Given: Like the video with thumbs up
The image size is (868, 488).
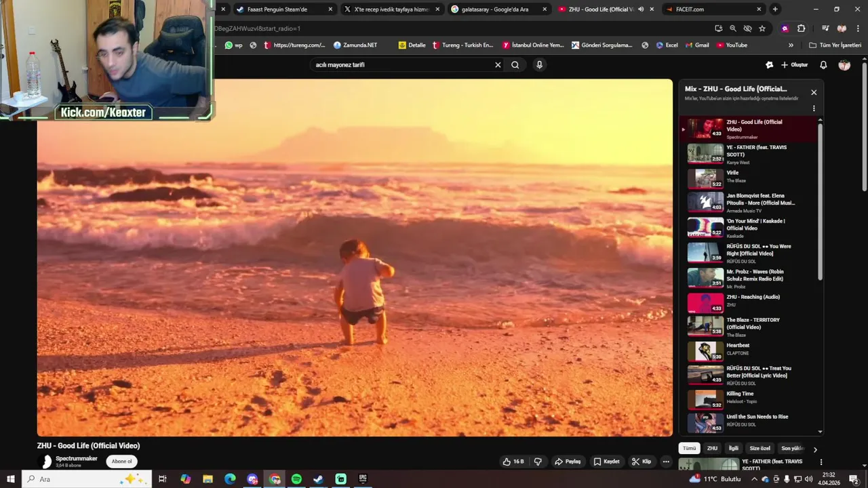Looking at the screenshot, I should coord(513,462).
